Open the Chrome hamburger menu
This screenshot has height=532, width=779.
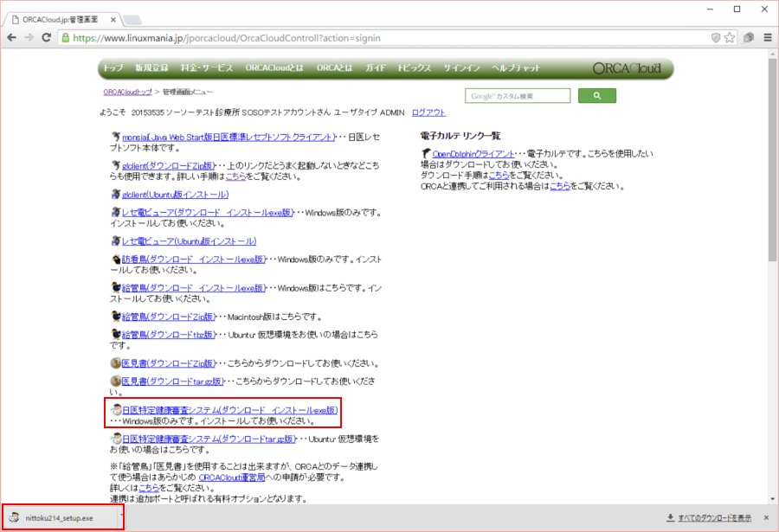[765, 38]
